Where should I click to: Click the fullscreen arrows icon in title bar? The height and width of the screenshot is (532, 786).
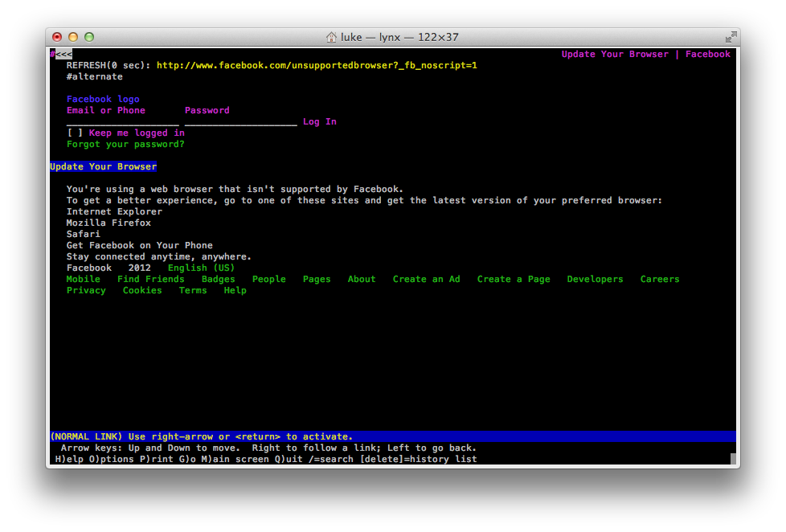click(731, 37)
